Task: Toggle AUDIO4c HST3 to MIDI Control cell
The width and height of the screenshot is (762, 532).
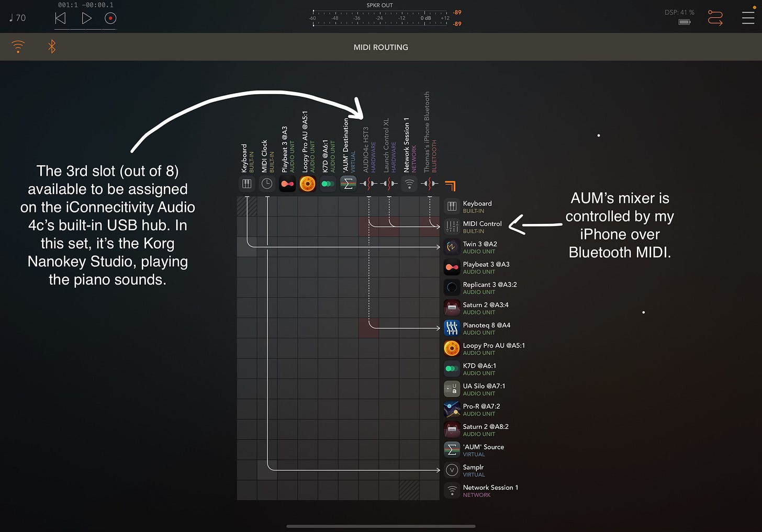Action: (368, 227)
